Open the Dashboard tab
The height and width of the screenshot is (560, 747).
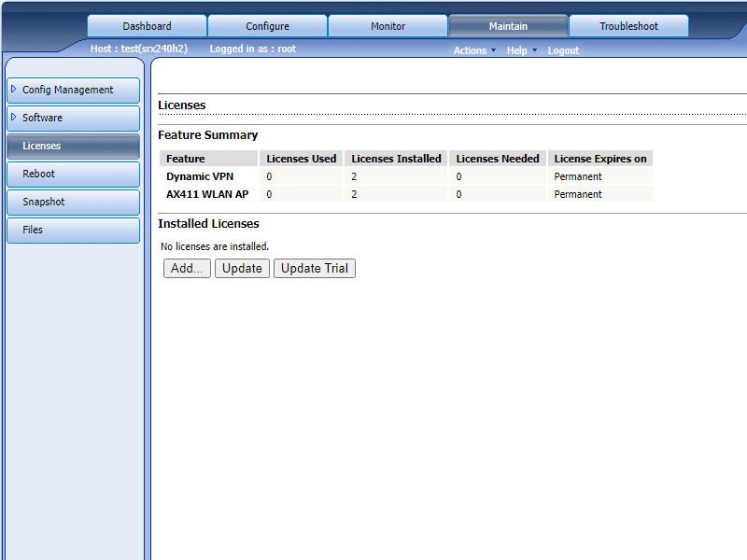[147, 26]
